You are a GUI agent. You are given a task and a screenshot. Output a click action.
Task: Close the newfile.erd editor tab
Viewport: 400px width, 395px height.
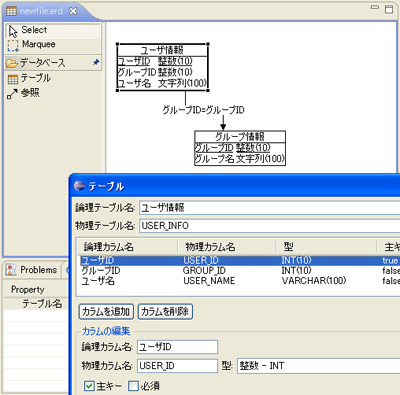73,11
